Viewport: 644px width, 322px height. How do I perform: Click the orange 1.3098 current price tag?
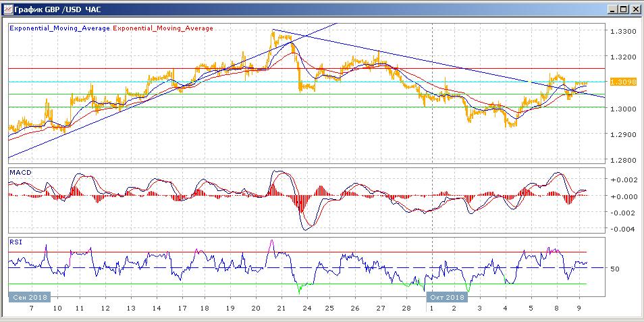620,82
